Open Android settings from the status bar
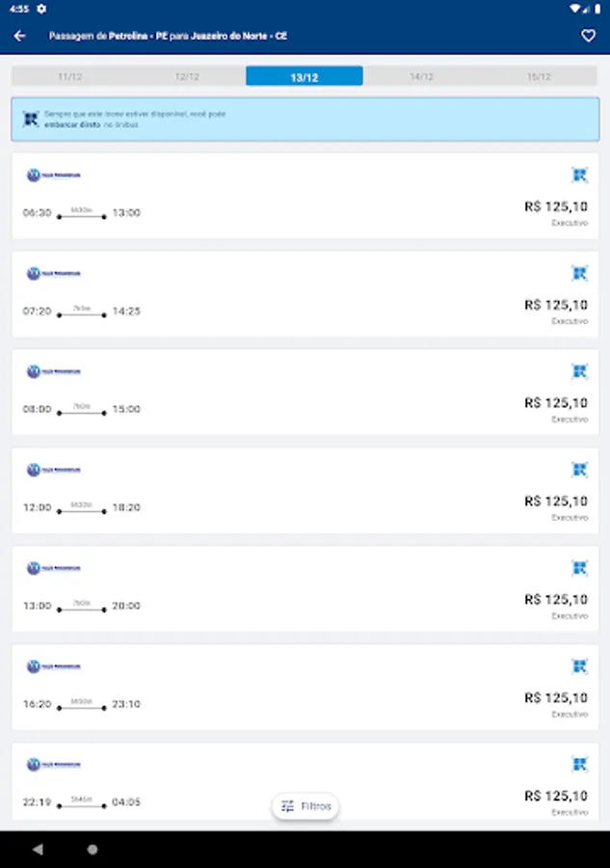Viewport: 610px width, 868px height. [40, 8]
